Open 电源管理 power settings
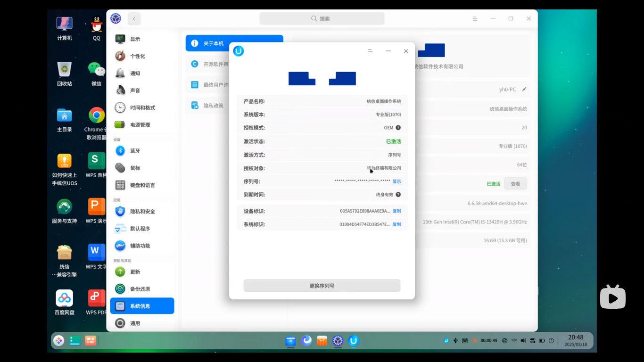644x362 pixels. tap(142, 125)
